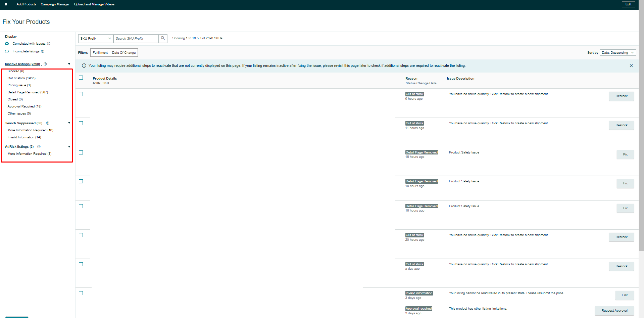Image resolution: width=644 pixels, height=318 pixels.
Task: Open help icon beside Inactive listings
Action: click(45, 64)
